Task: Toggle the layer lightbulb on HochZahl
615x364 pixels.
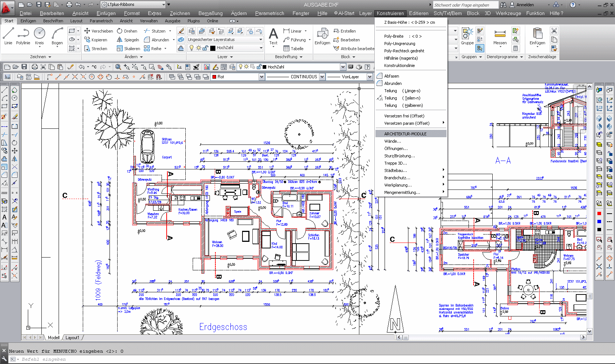Action: [191, 48]
